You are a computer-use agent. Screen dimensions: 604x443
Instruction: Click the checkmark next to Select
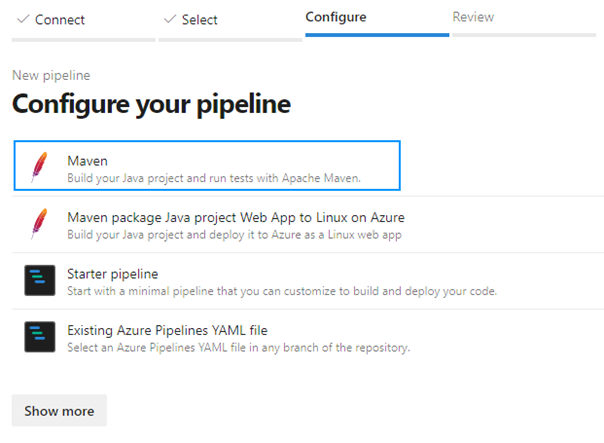[170, 18]
